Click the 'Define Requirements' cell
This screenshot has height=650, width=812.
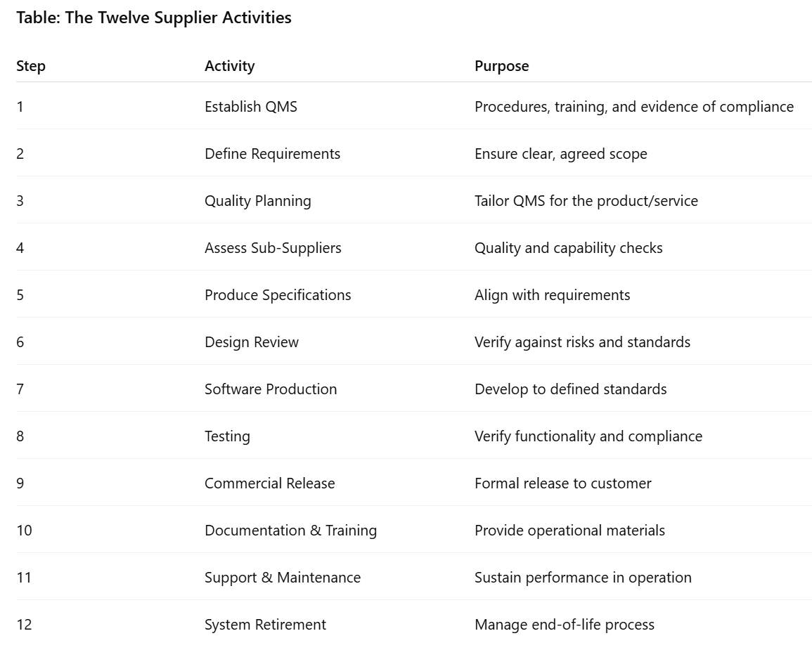272,154
